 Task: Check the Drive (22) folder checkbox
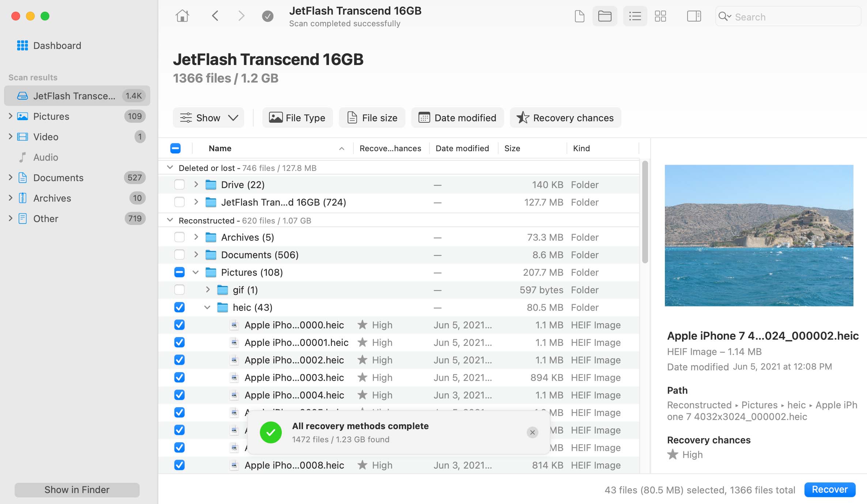179,185
